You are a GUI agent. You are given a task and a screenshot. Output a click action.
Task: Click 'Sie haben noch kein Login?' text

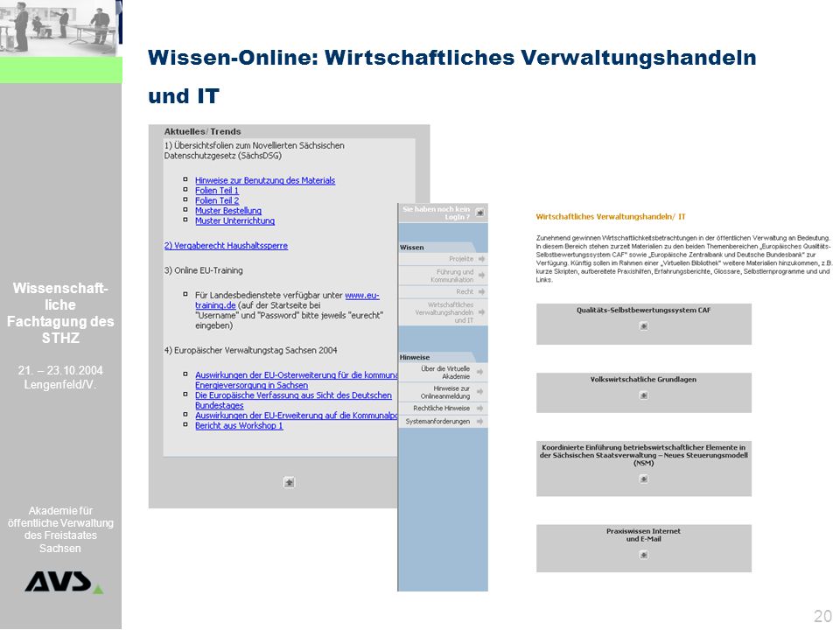point(436,213)
